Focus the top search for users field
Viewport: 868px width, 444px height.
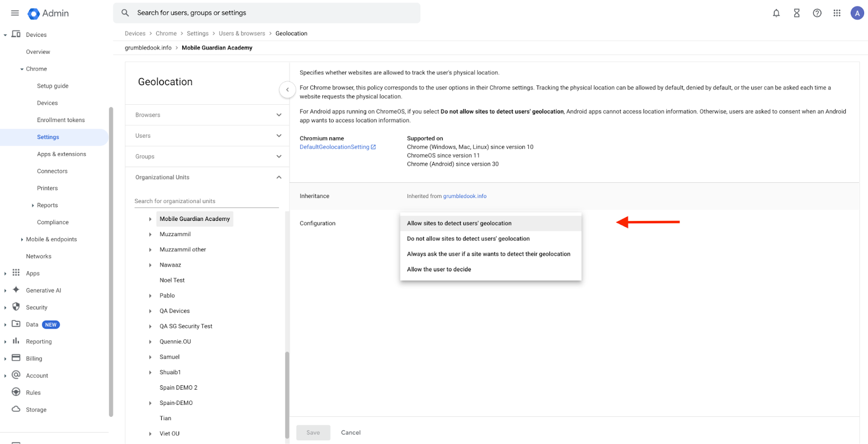[x=267, y=13]
